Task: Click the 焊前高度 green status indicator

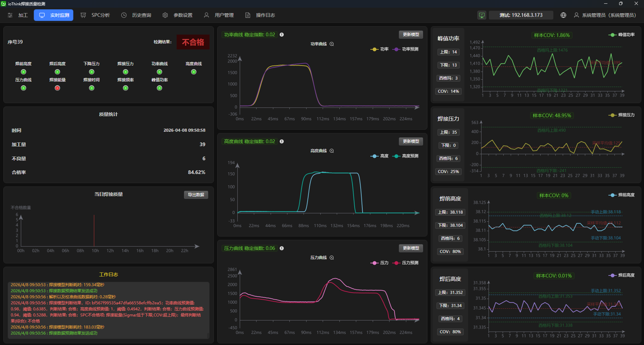Action: click(x=23, y=72)
